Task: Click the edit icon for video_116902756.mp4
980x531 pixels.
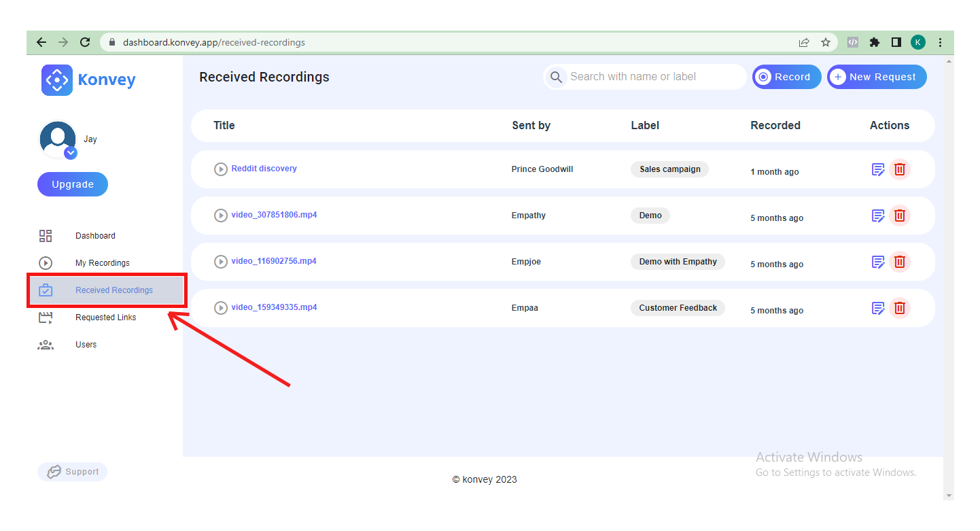Action: pos(877,262)
